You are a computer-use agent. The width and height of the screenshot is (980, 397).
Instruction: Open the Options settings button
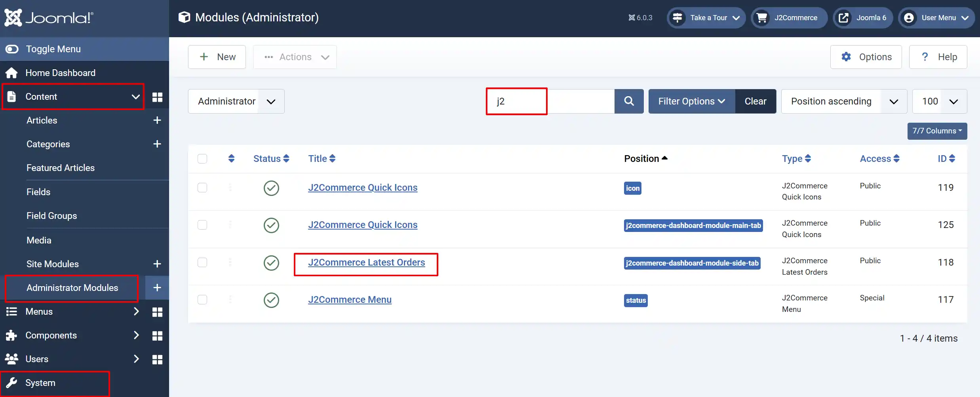pos(866,57)
